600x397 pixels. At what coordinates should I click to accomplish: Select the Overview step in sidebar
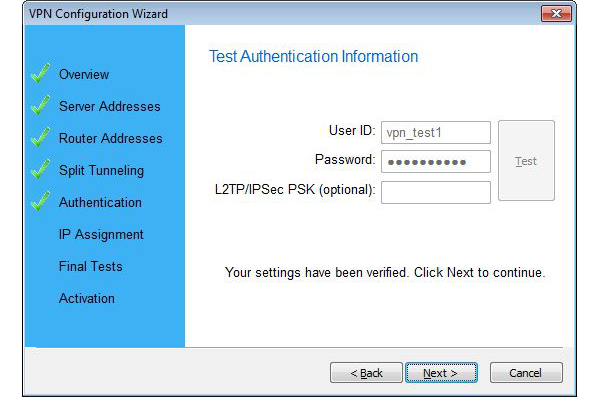click(x=84, y=74)
